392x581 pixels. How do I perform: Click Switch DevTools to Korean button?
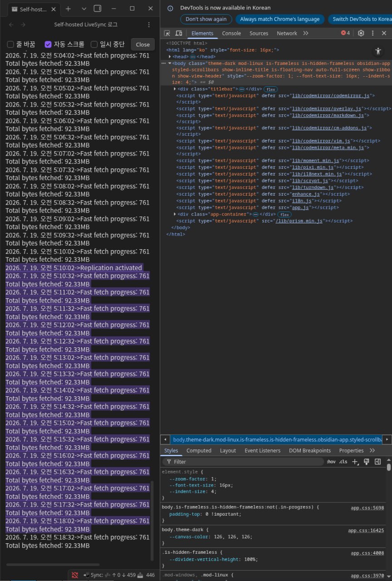361,19
